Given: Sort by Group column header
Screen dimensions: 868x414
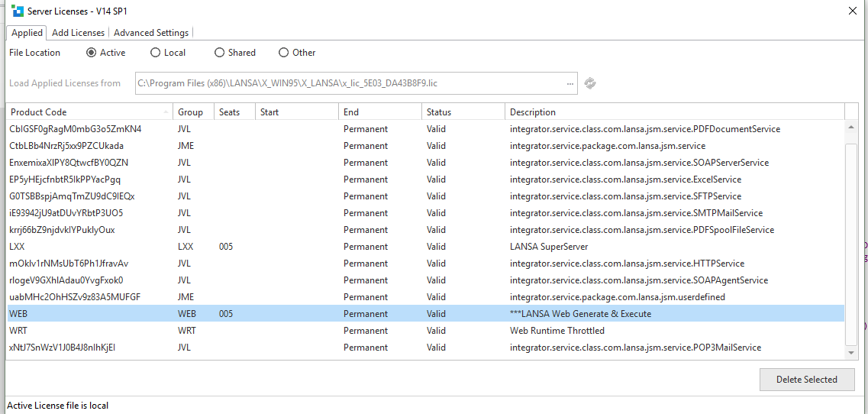Looking at the screenshot, I should (194, 112).
